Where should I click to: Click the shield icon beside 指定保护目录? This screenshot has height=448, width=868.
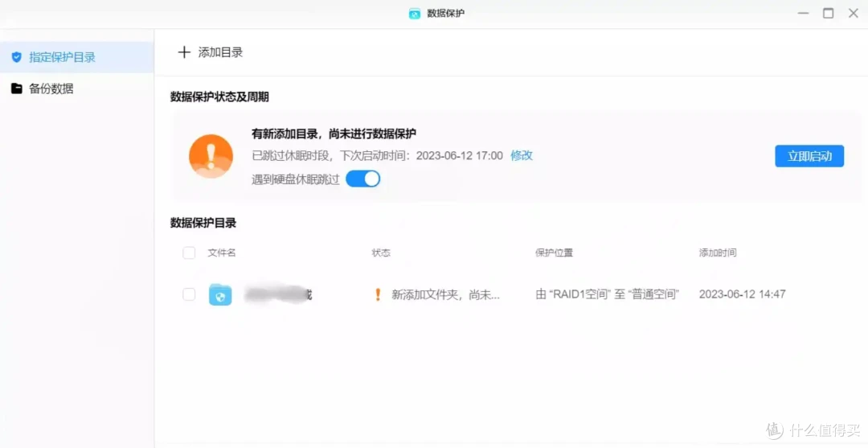pyautogui.click(x=17, y=57)
